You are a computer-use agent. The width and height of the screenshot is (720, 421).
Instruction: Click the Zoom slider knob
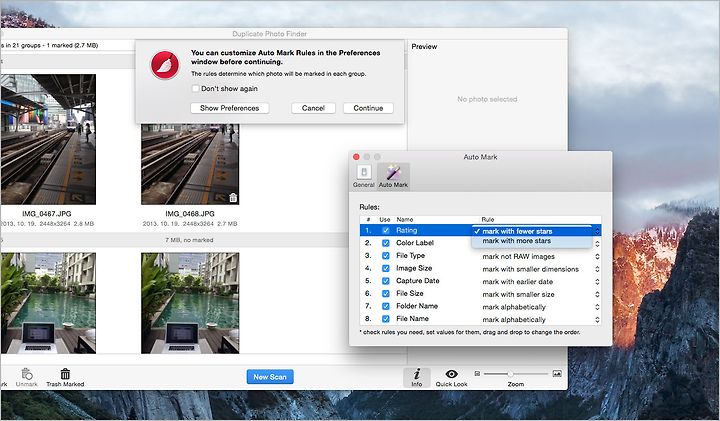tap(510, 374)
